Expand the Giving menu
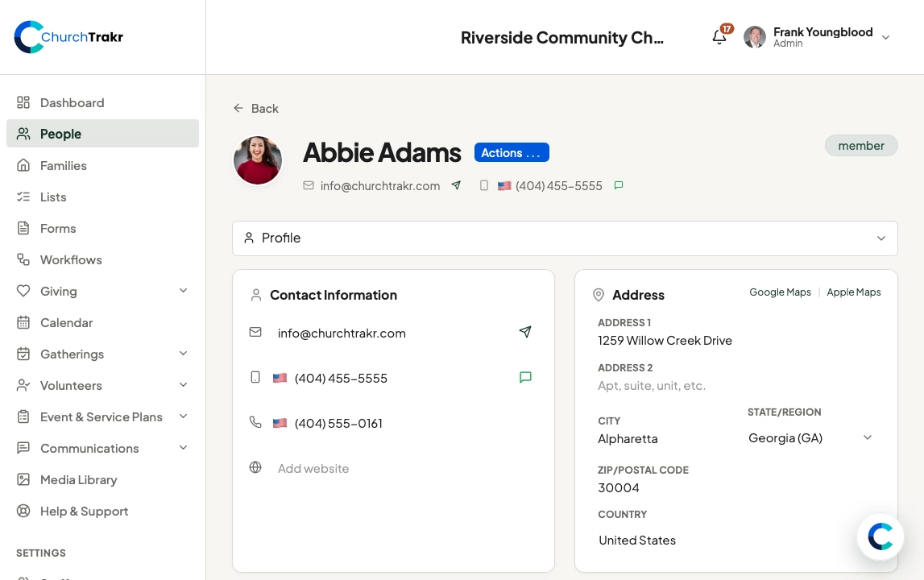Screen dimensions: 924x580 point(102,291)
